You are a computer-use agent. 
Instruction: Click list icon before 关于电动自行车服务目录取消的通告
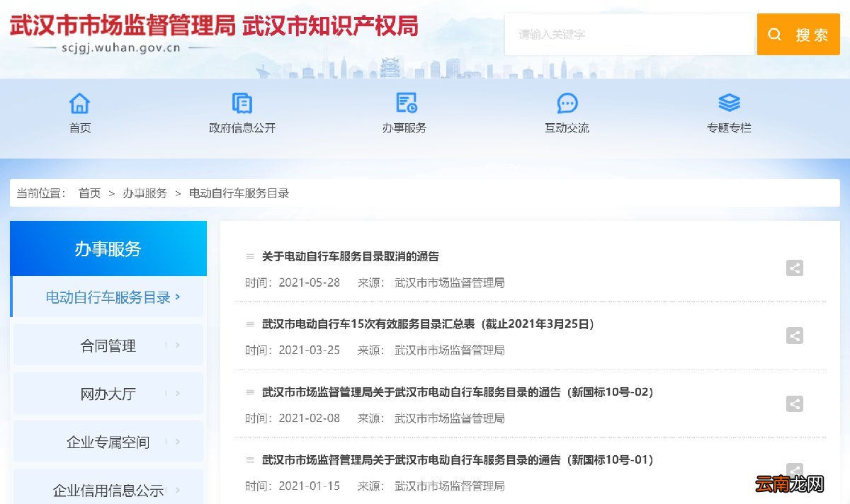click(250, 256)
